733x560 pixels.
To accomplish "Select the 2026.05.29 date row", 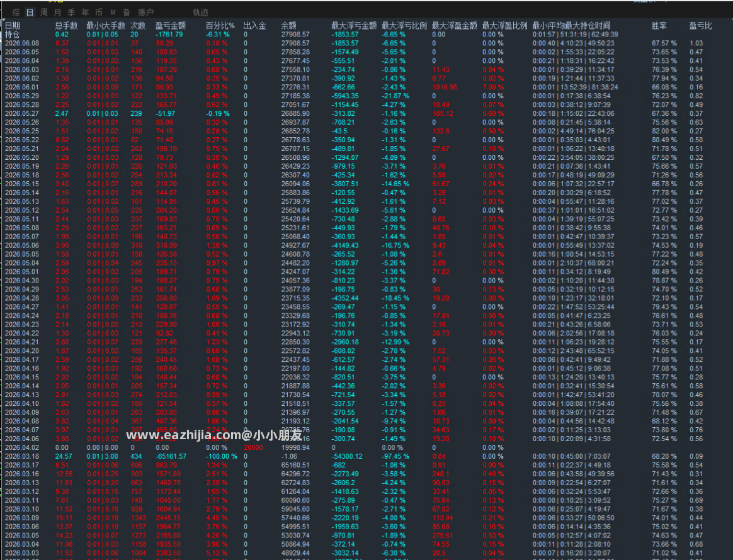I will 22,96.
